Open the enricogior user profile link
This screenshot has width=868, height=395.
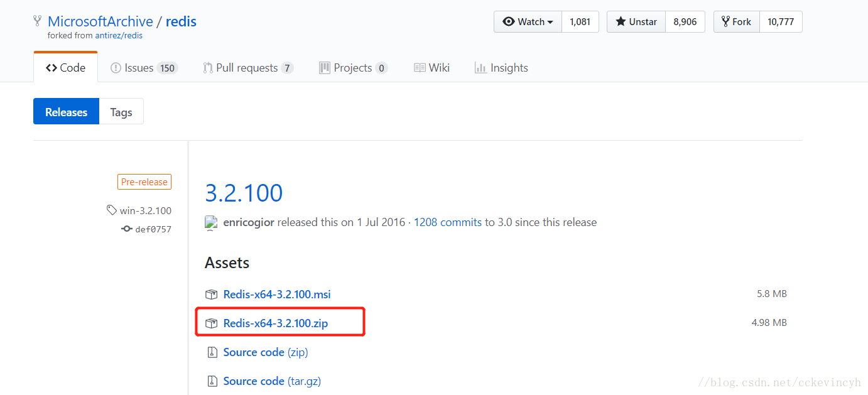tap(249, 222)
